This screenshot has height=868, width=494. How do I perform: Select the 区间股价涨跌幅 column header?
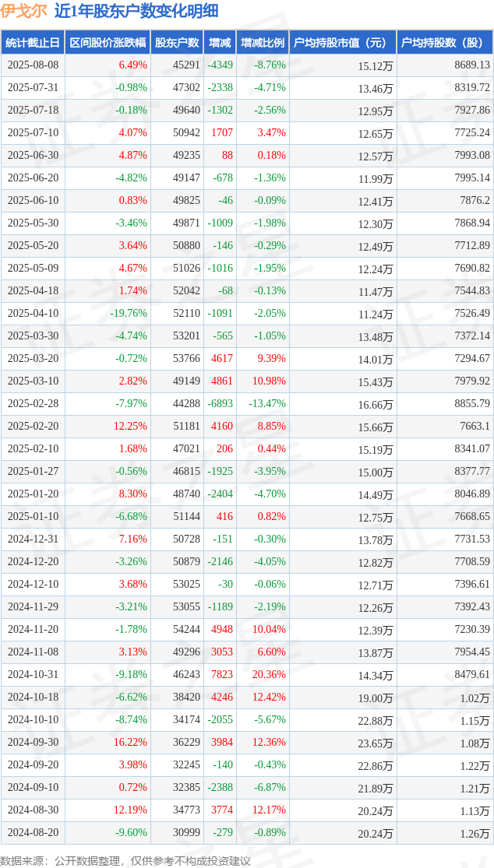(x=108, y=43)
